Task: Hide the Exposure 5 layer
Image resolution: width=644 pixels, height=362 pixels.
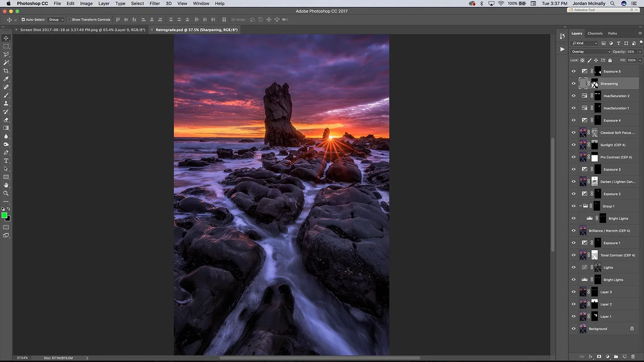Action: 574,71
